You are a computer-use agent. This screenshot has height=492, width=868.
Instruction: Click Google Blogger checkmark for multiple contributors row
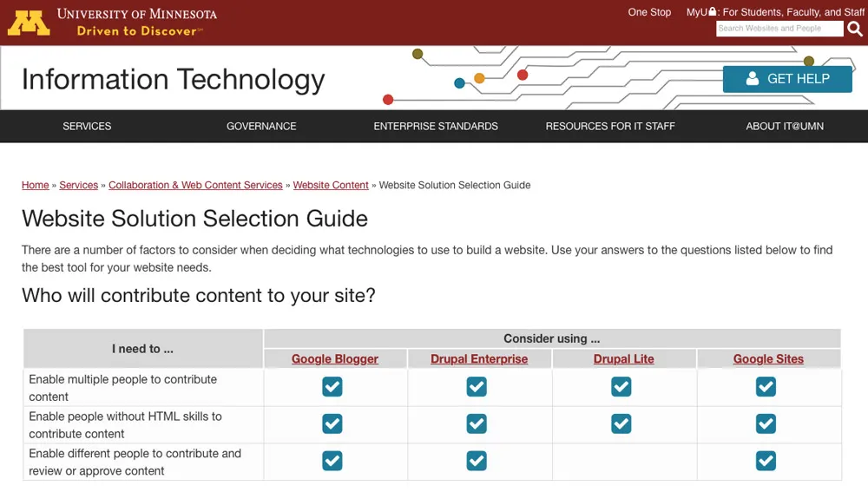(x=332, y=386)
